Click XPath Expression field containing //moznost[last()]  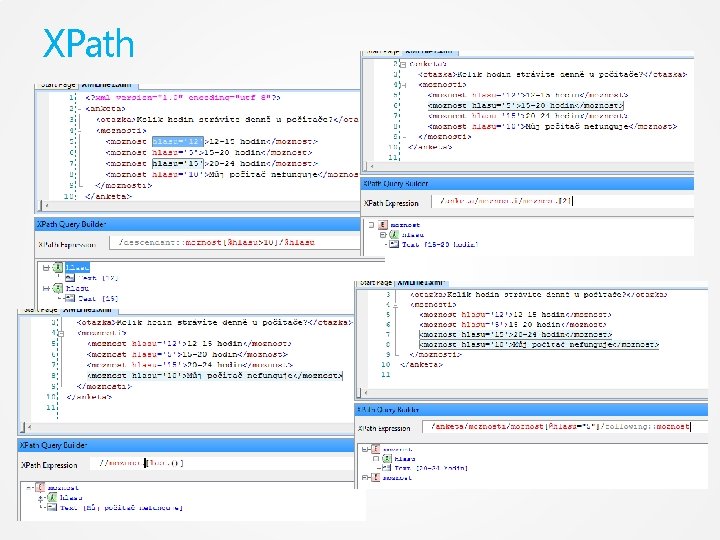tap(221, 463)
